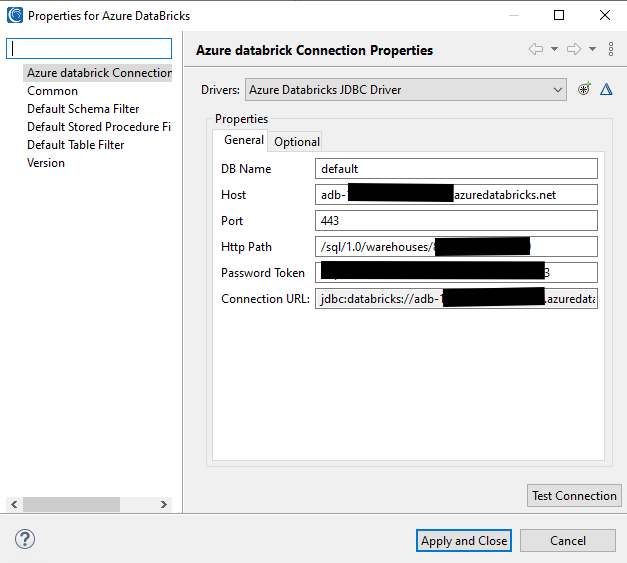This screenshot has height=563, width=627.
Task: Switch to the Optional tab
Action: tap(297, 142)
